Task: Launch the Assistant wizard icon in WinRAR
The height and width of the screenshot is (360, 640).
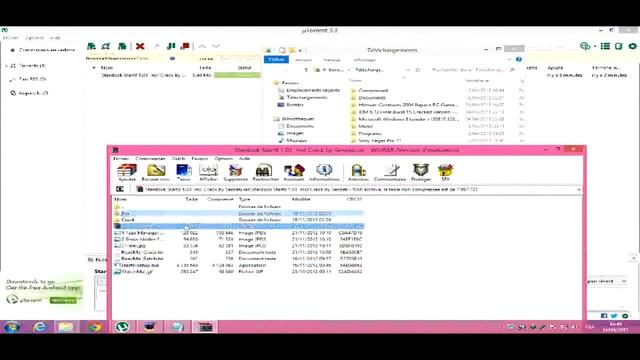Action: coord(294,172)
